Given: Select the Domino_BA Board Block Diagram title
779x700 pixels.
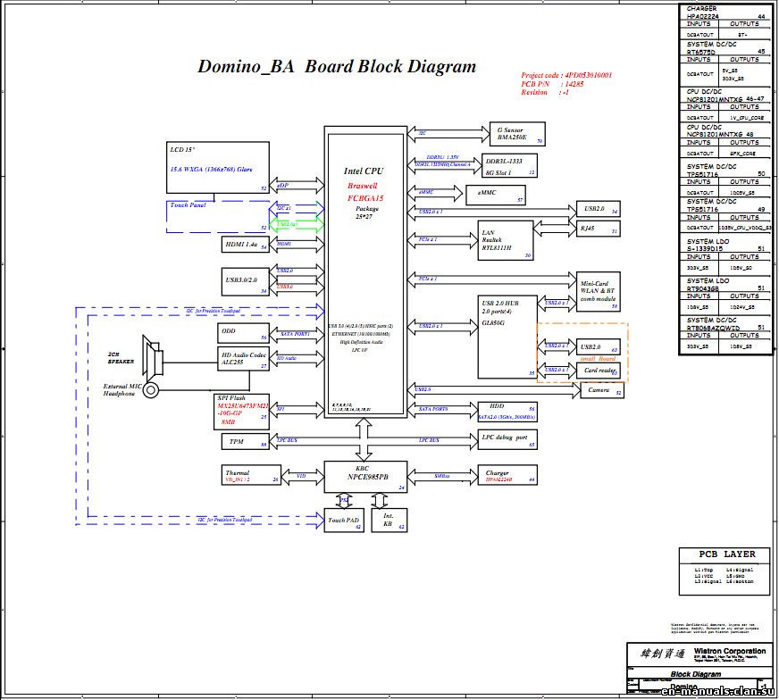Looking at the screenshot, I should coord(337,67).
